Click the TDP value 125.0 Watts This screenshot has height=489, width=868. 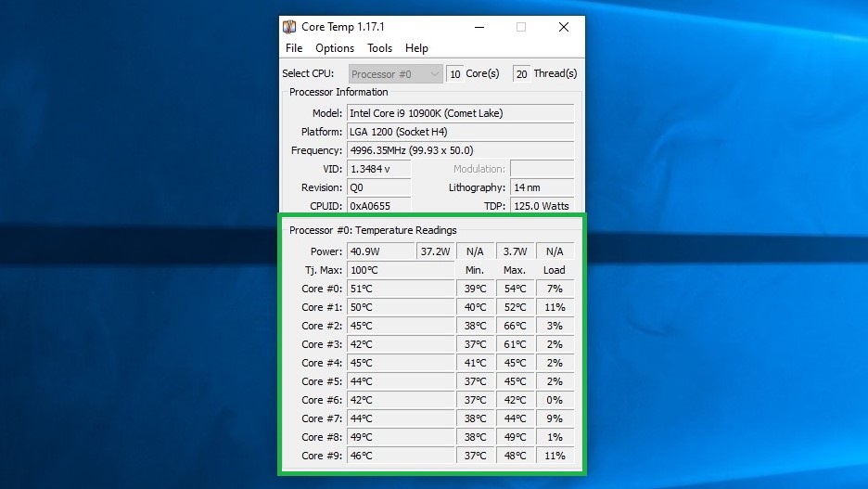[x=542, y=205]
